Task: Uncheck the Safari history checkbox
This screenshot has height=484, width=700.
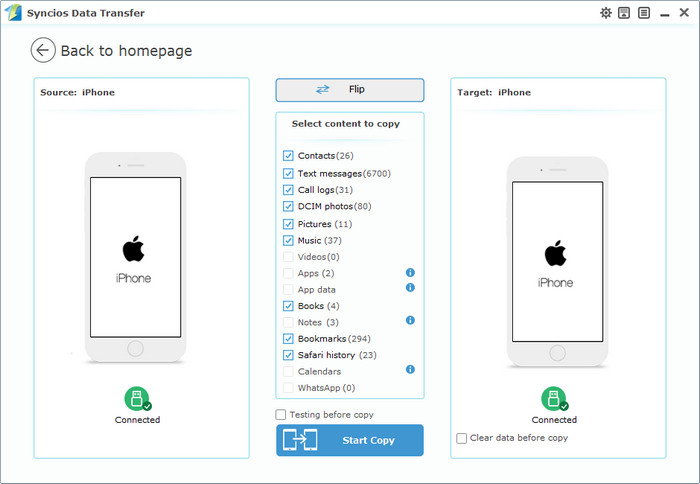Action: click(x=288, y=355)
